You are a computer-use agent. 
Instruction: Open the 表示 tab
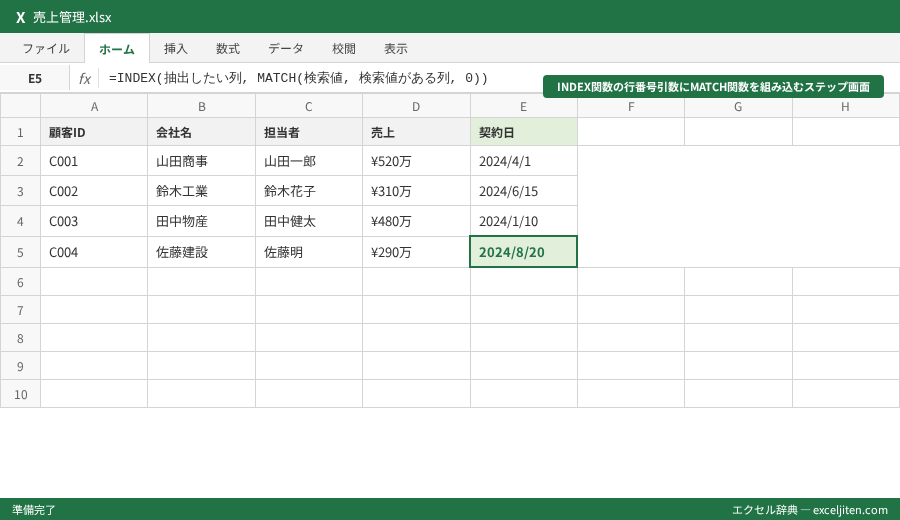point(395,49)
